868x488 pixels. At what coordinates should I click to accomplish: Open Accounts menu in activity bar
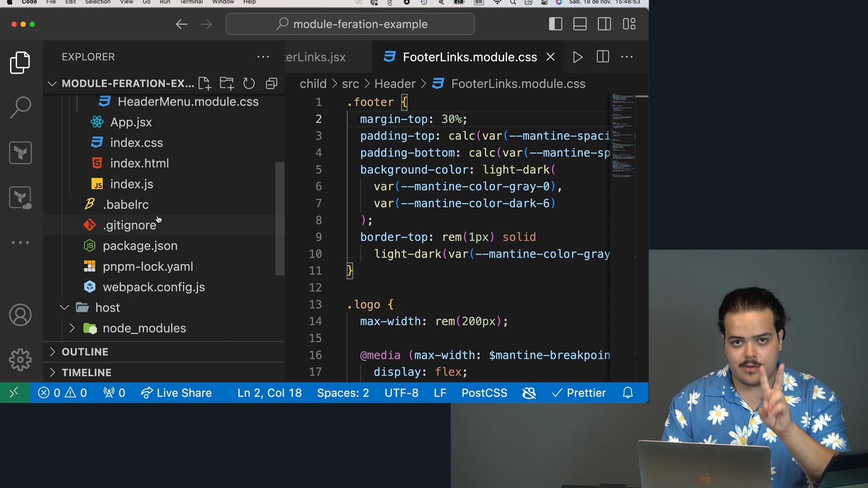[20, 315]
